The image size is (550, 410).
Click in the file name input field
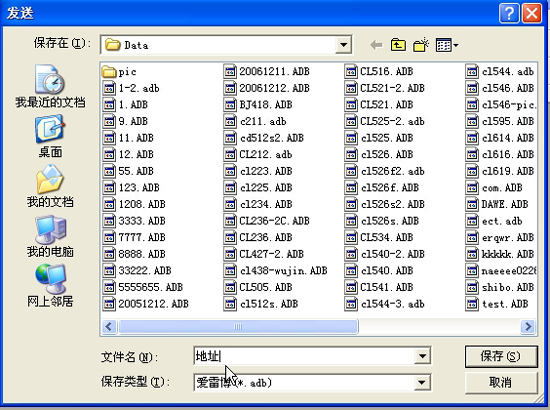[x=304, y=356]
